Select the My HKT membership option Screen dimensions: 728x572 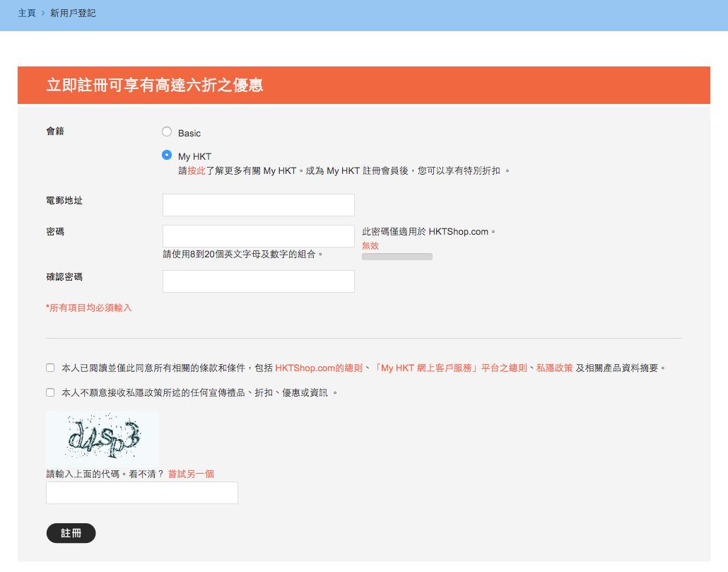click(167, 155)
